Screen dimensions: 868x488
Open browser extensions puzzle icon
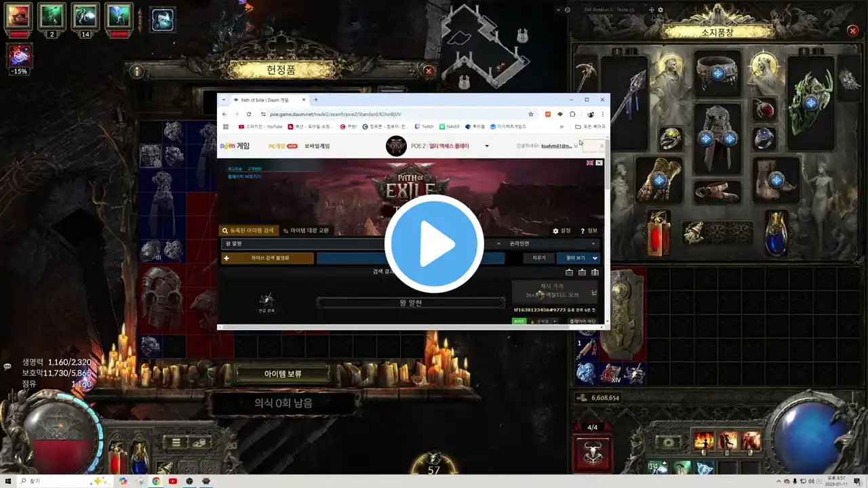(x=572, y=114)
